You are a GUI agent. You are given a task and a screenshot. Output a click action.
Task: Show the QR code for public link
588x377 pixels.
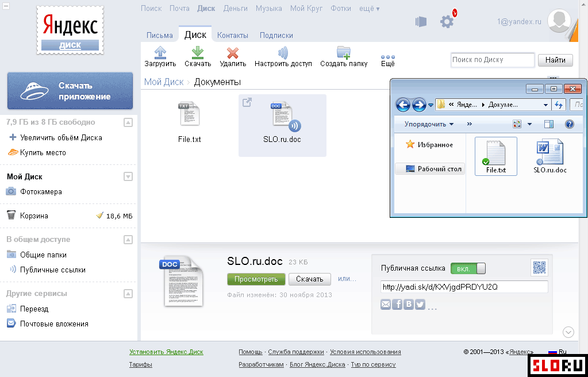click(539, 268)
